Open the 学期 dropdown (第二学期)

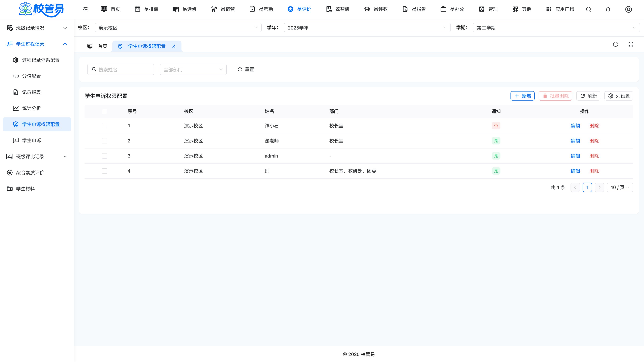click(x=556, y=28)
